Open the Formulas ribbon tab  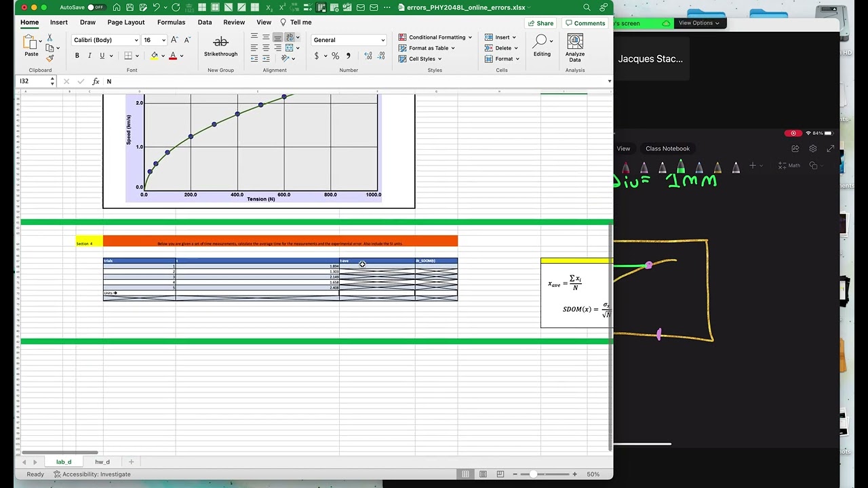pos(171,22)
